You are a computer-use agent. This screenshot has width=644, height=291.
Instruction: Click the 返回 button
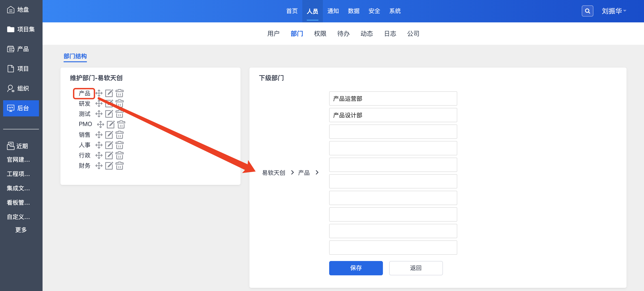click(416, 268)
